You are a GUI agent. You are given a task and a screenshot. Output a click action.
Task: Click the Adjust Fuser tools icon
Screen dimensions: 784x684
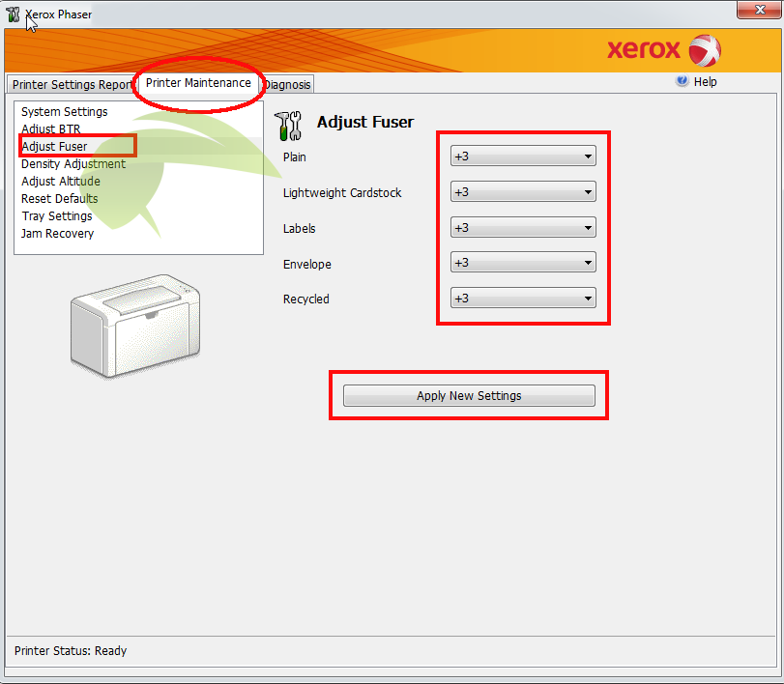pyautogui.click(x=289, y=125)
